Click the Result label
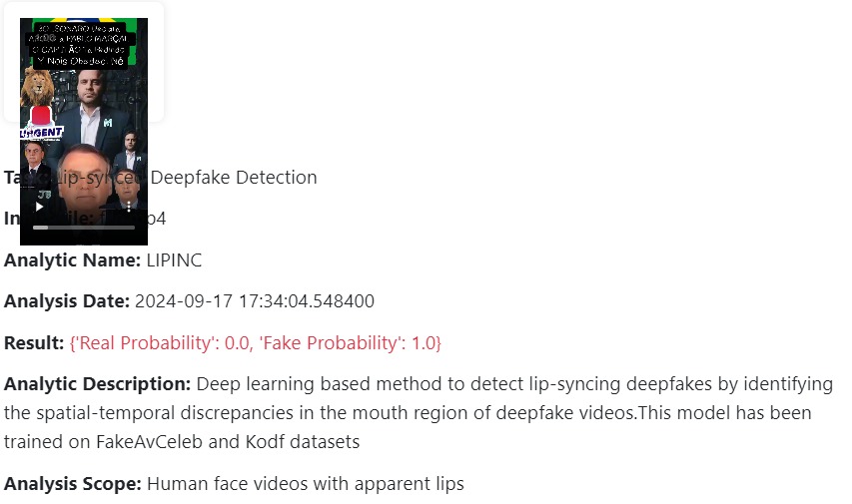This screenshot has height=504, width=852. coord(34,343)
